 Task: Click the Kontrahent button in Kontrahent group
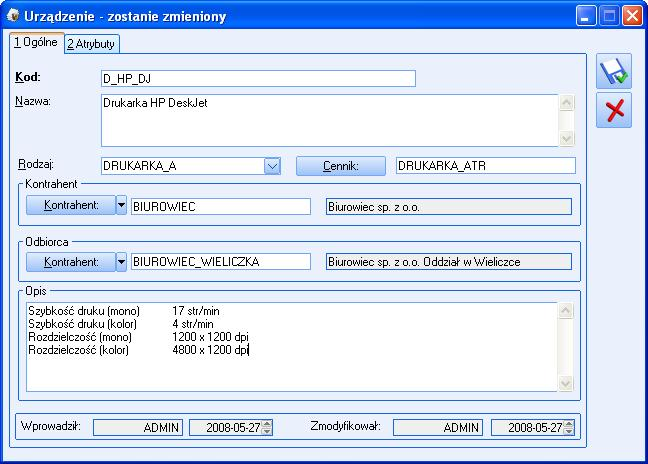pos(71,205)
